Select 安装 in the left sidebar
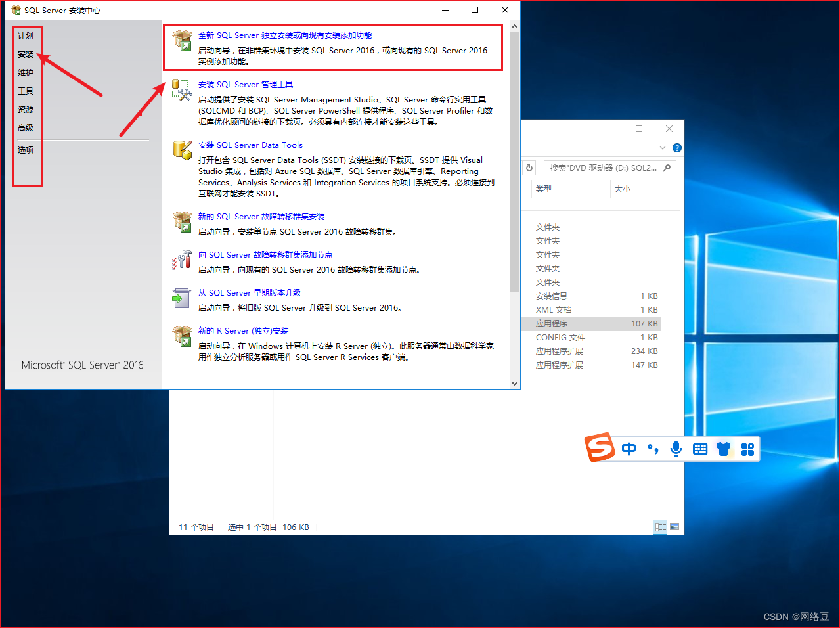The image size is (840, 628). [26, 55]
